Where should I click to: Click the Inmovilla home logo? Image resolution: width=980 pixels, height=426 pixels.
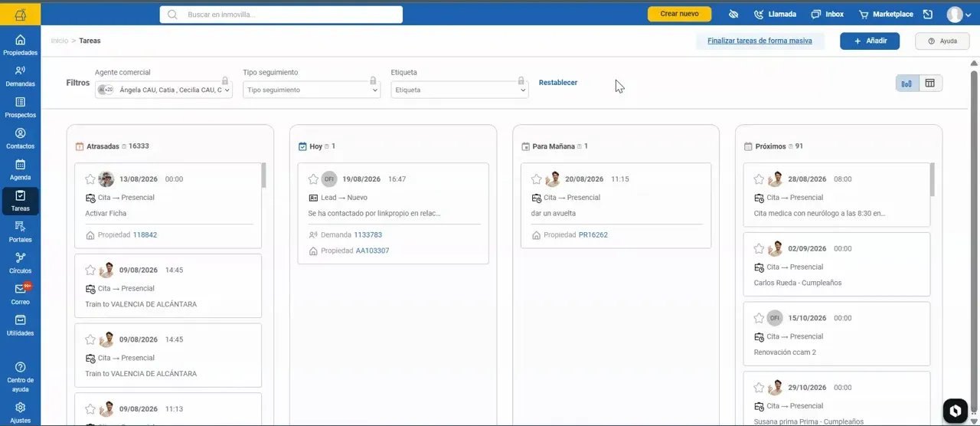(20, 15)
